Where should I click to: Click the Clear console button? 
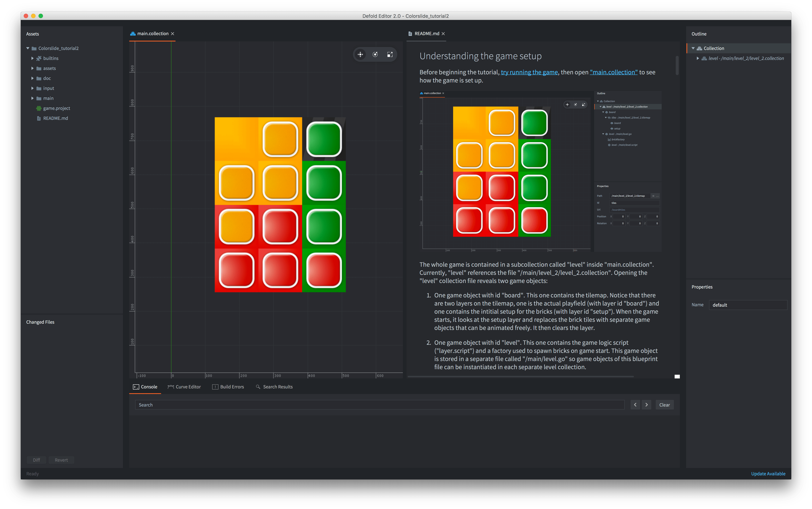click(664, 405)
